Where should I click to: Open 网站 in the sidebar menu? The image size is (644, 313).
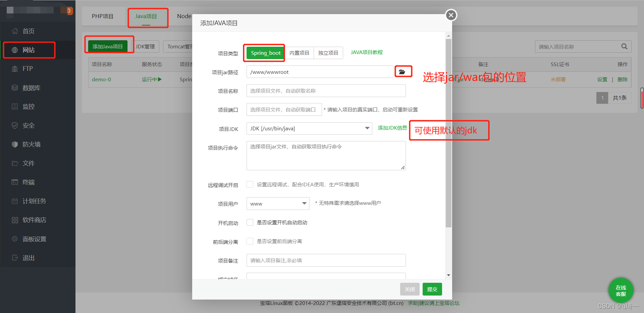click(38, 50)
